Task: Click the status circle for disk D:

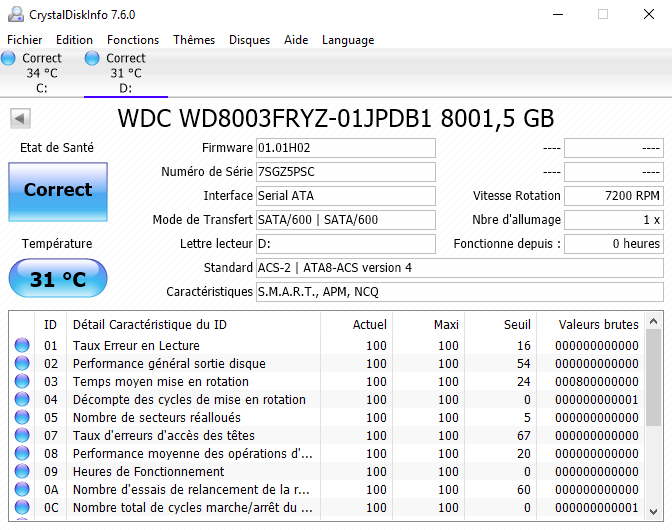Action: tap(92, 58)
